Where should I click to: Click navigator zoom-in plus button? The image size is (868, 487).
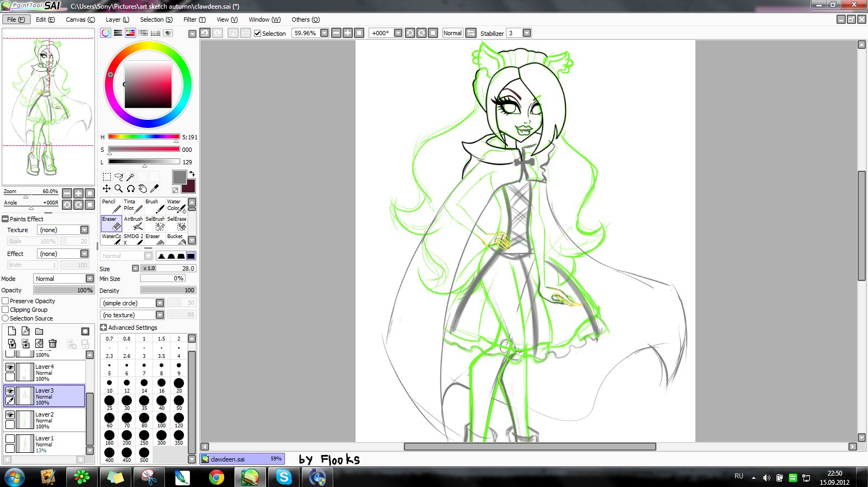point(78,193)
